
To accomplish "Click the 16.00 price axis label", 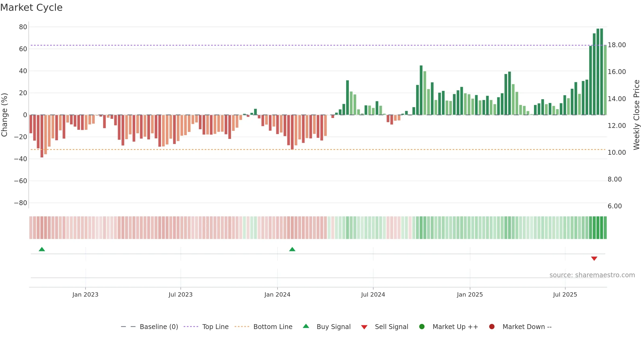I will click(x=617, y=72).
